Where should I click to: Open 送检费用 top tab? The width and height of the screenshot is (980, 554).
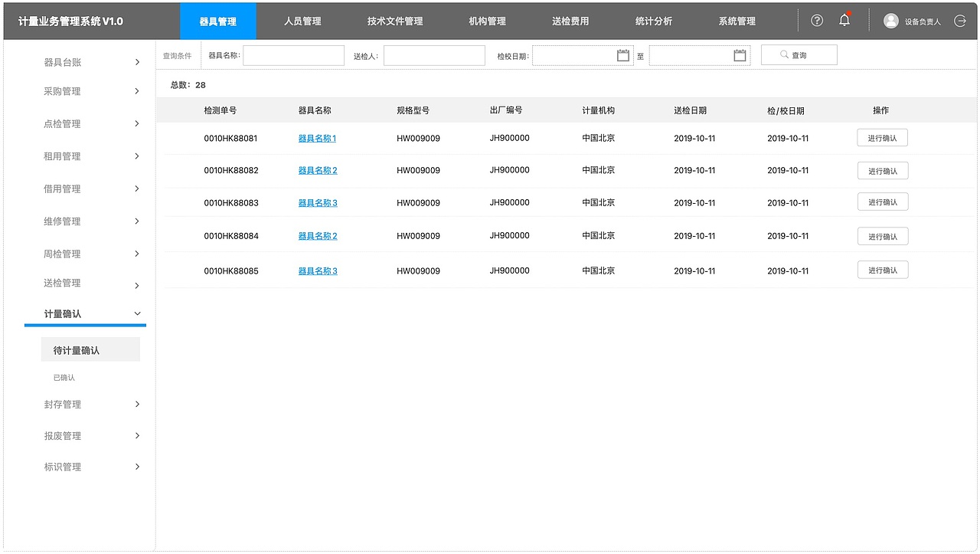pyautogui.click(x=570, y=21)
